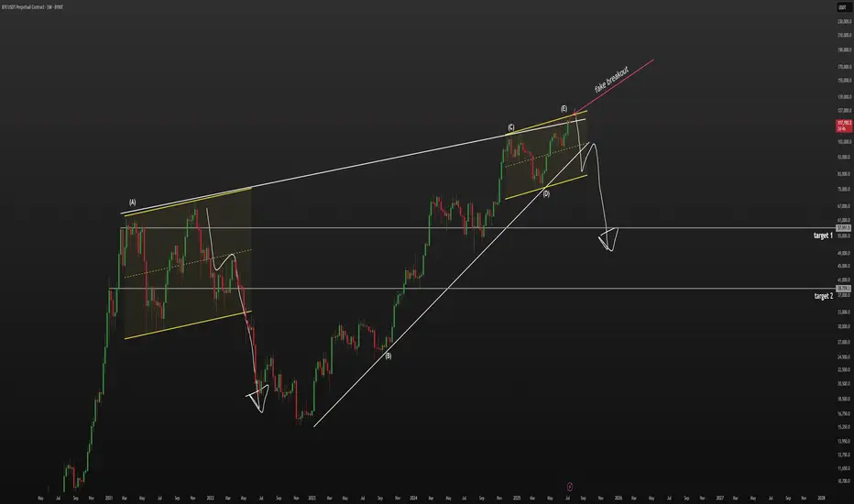Select the hand-drawn arrowhead at 2022 low
Screen dimensions: 854x504
pyautogui.click(x=258, y=399)
